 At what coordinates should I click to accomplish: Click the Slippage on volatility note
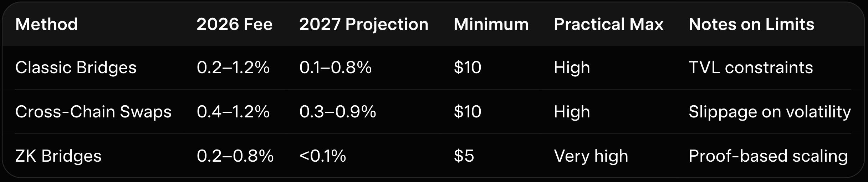[x=770, y=112]
